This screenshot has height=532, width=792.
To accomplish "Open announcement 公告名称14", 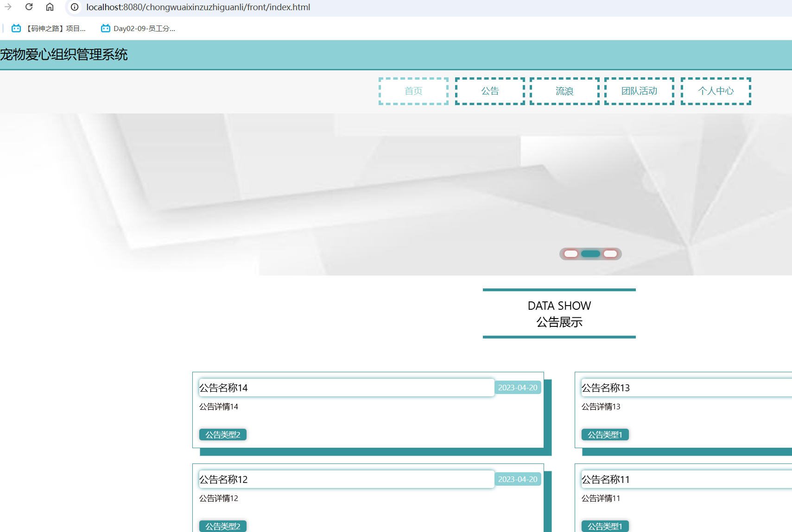I will pyautogui.click(x=223, y=388).
